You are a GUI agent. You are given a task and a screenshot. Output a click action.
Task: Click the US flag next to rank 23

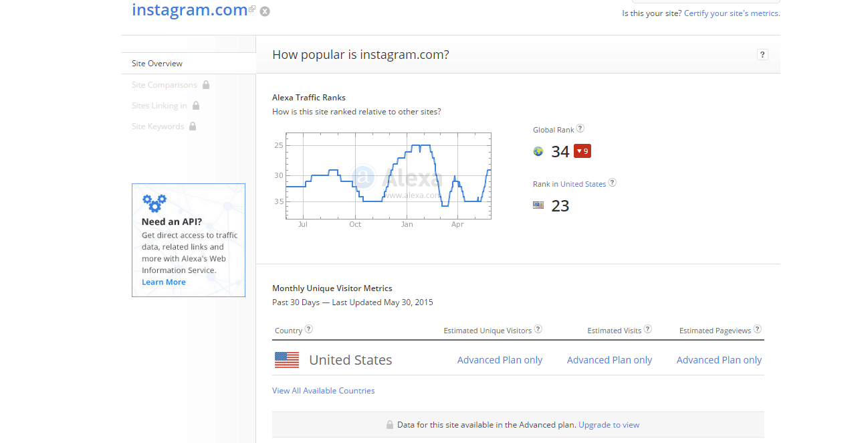(x=538, y=205)
